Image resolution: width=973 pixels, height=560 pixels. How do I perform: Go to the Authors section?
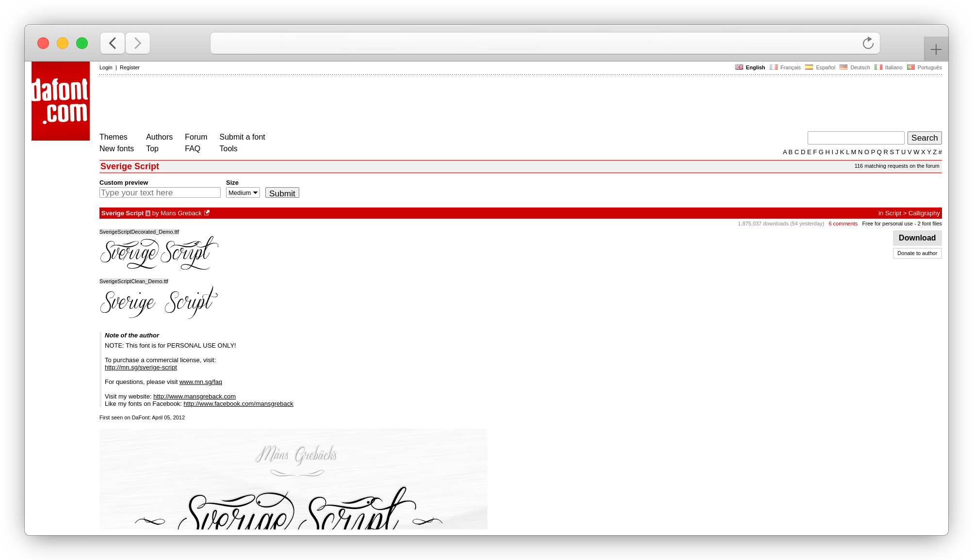tap(159, 137)
